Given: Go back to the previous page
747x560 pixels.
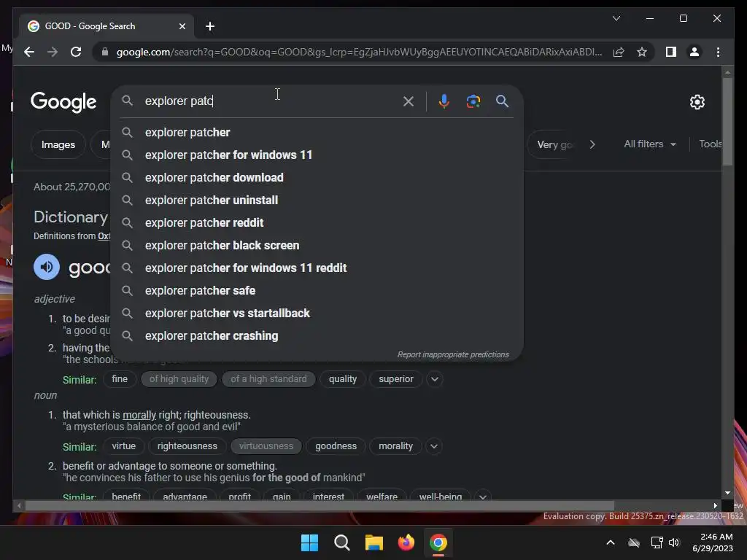Looking at the screenshot, I should (x=29, y=52).
